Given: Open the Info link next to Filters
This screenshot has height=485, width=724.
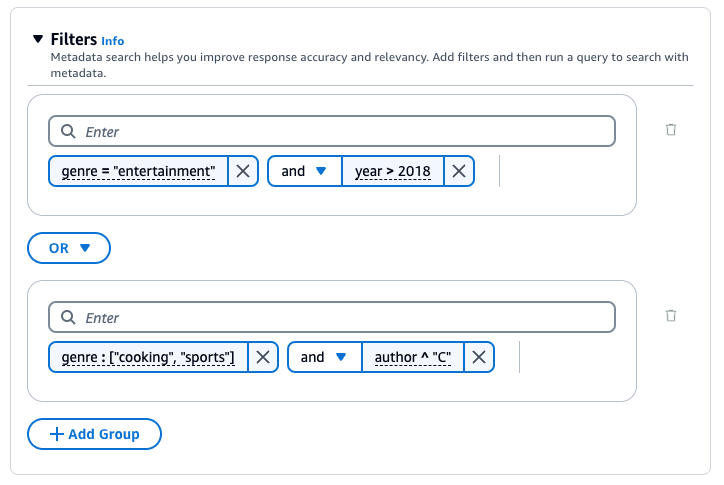Looking at the screenshot, I should [112, 41].
